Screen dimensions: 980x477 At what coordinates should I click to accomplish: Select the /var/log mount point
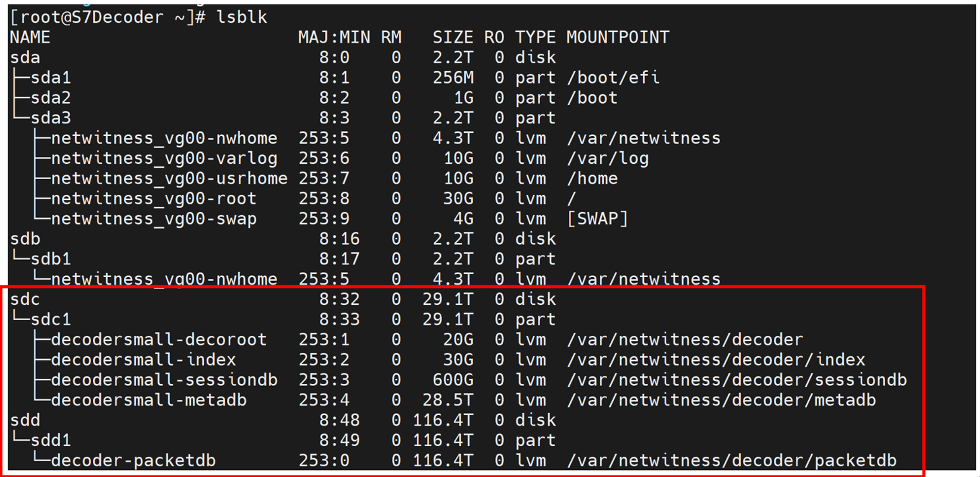click(x=608, y=158)
